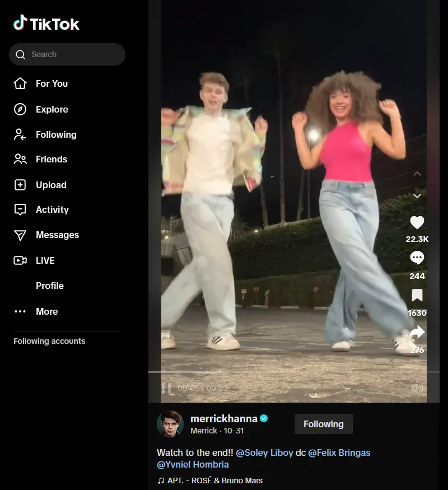Mute the video volume
The height and width of the screenshot is (490, 448).
(x=417, y=388)
